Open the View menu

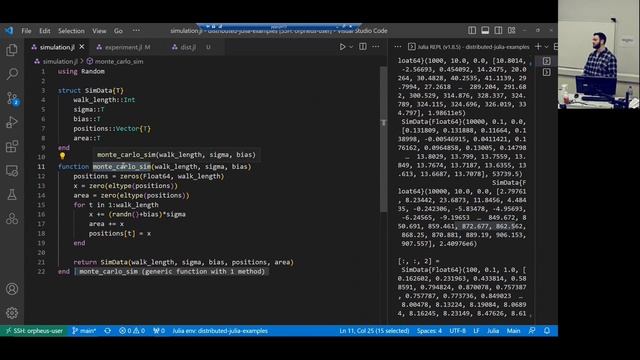click(x=99, y=31)
